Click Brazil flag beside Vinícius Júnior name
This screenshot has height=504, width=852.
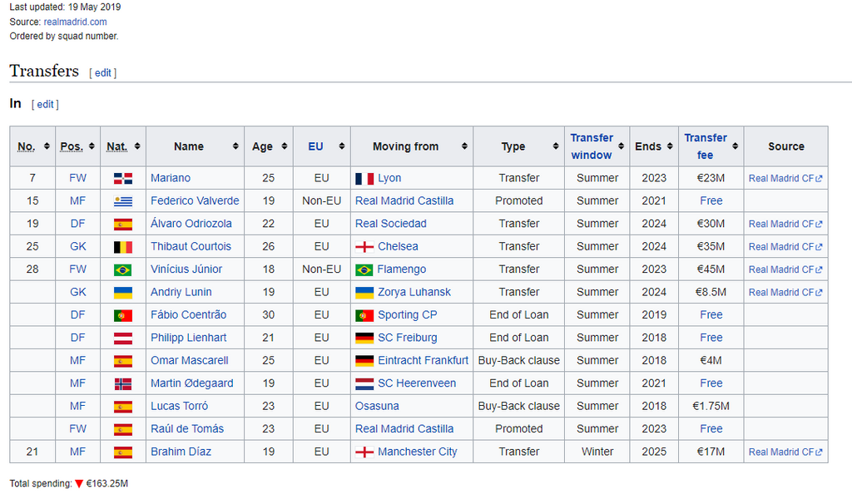pos(123,269)
